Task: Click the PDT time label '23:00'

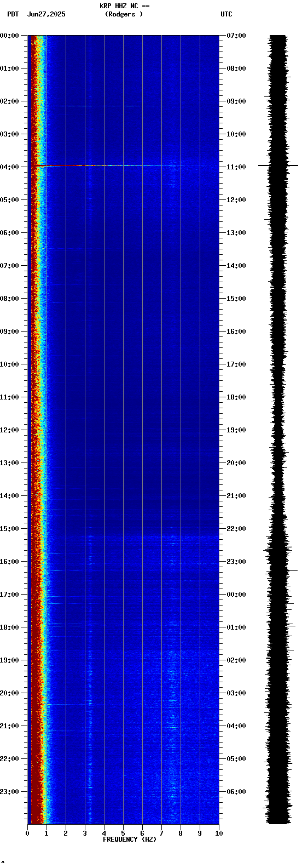Action: [x=9, y=792]
